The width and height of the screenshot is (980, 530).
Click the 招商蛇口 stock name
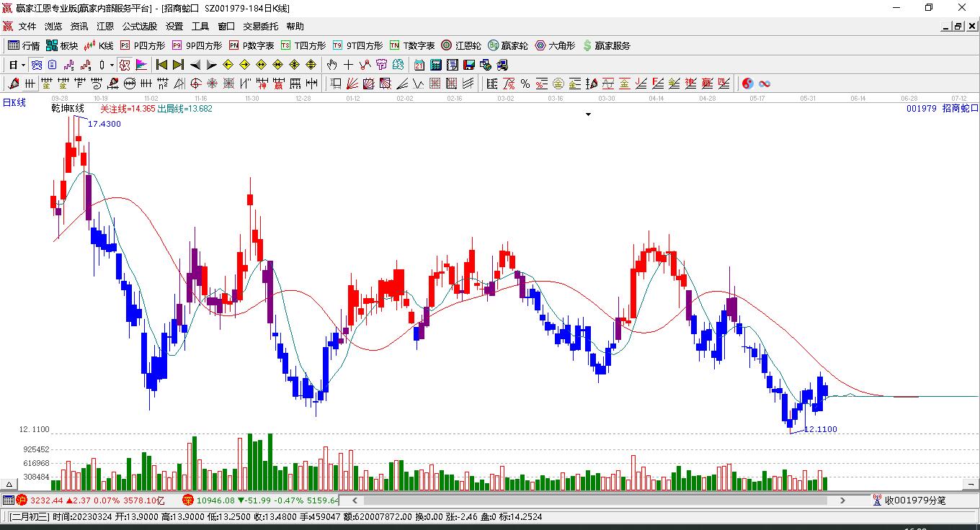[961, 108]
